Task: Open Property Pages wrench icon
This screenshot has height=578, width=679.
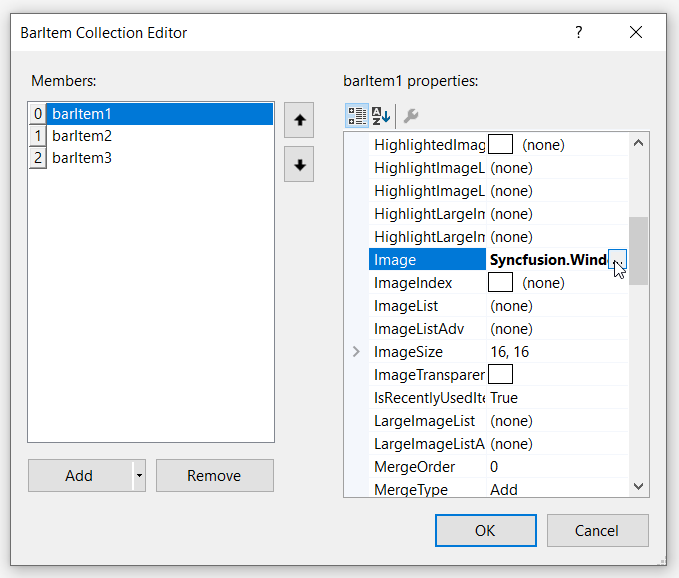Action: (411, 116)
